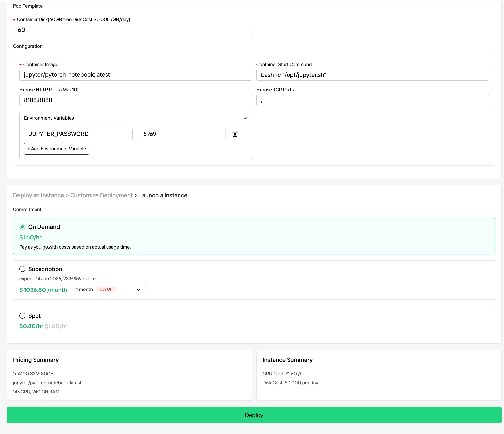Screen dimensions: 504x434
Task: Edit the 6969 variable value field
Action: 182,134
